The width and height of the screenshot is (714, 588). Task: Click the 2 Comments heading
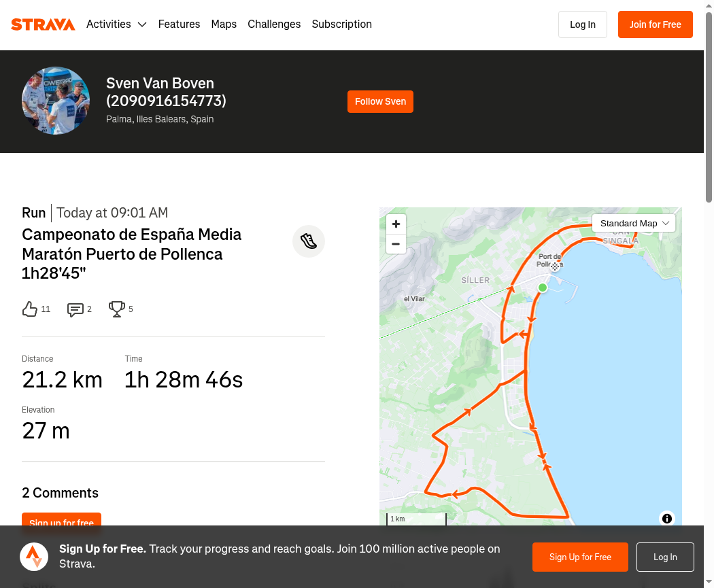[x=60, y=493]
